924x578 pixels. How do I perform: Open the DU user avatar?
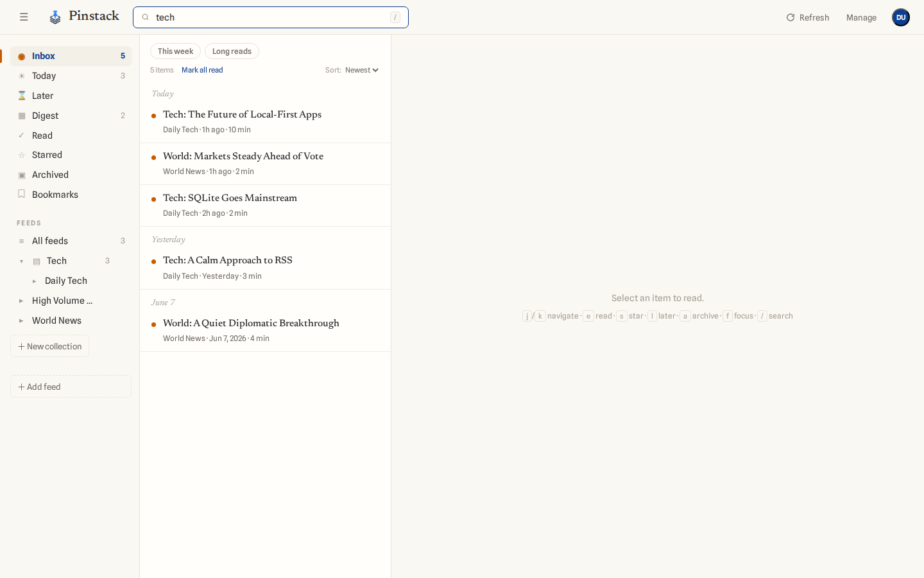(x=901, y=17)
